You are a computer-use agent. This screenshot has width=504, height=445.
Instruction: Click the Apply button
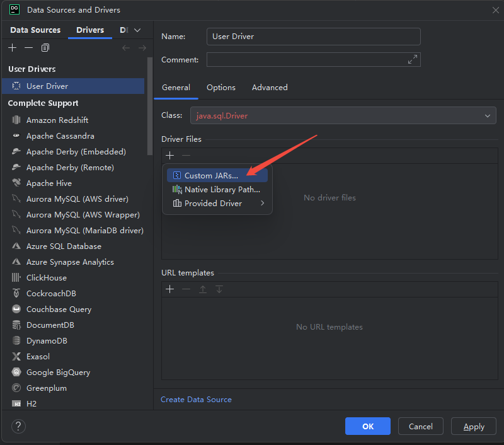474,426
